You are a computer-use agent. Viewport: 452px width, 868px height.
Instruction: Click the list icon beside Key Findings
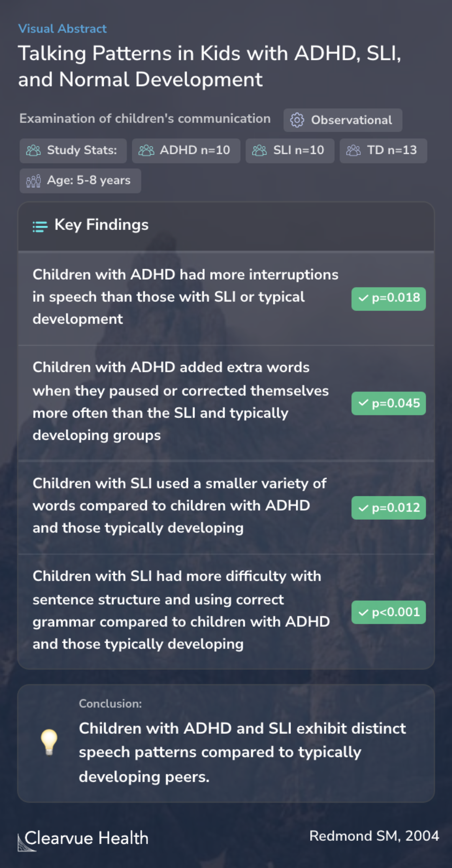coord(40,226)
